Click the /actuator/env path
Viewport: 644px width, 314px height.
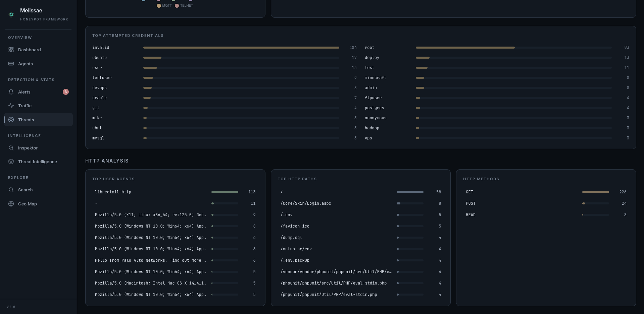[296, 249]
